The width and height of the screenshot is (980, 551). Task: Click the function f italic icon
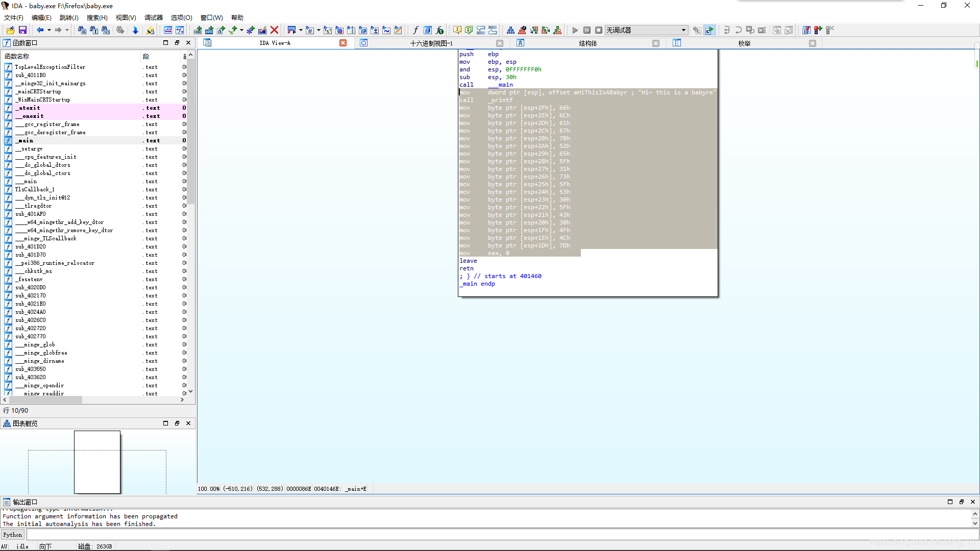[415, 31]
